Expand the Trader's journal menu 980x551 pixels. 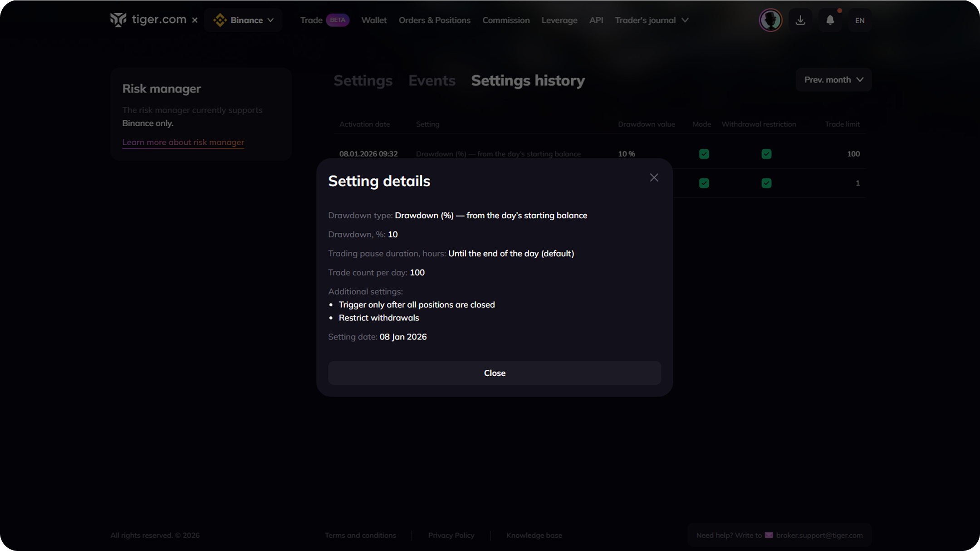tap(652, 20)
